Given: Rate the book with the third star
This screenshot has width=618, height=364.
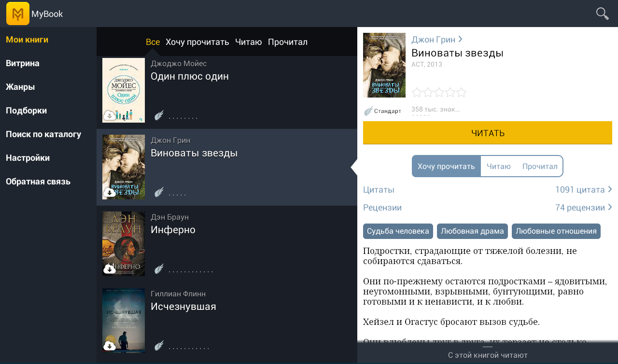Looking at the screenshot, I should coord(439,92).
